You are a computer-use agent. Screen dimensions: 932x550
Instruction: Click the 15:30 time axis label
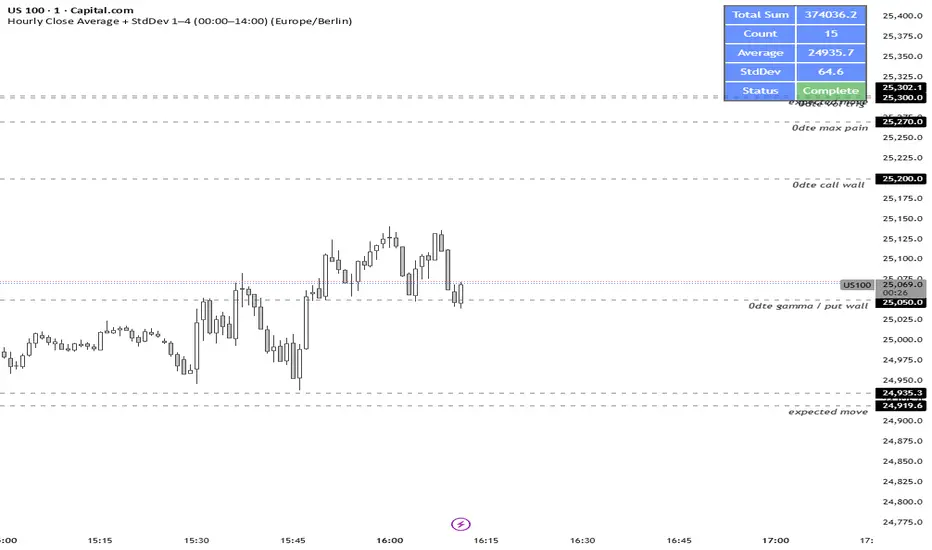tap(197, 540)
